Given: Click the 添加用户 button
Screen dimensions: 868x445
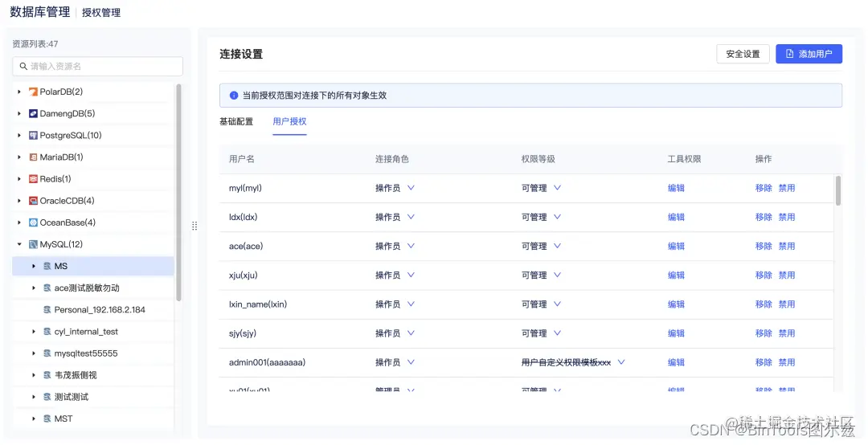Looking at the screenshot, I should point(809,54).
